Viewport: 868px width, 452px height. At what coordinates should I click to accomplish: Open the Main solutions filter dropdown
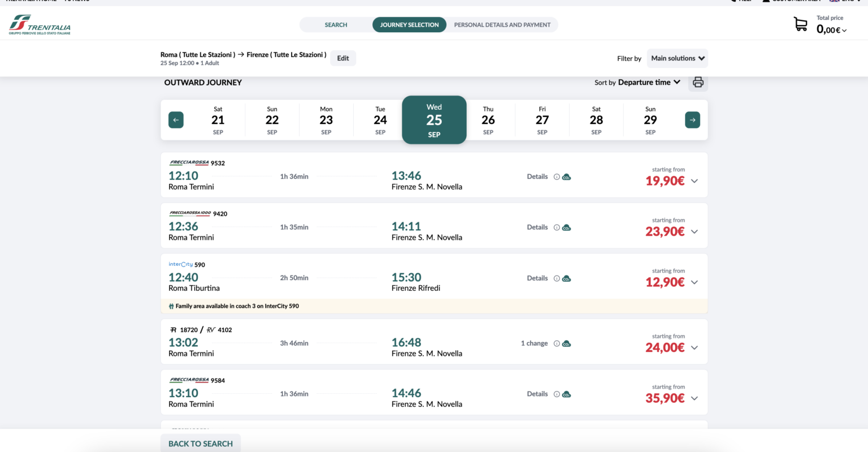pos(677,58)
